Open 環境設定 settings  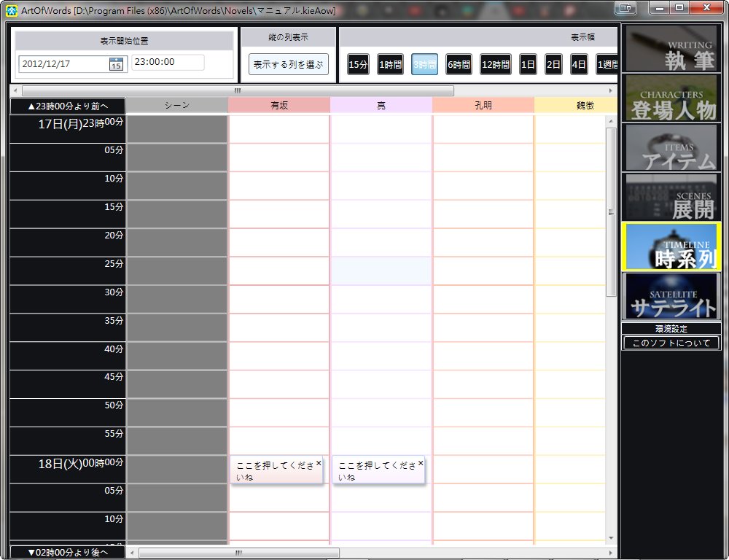click(671, 329)
